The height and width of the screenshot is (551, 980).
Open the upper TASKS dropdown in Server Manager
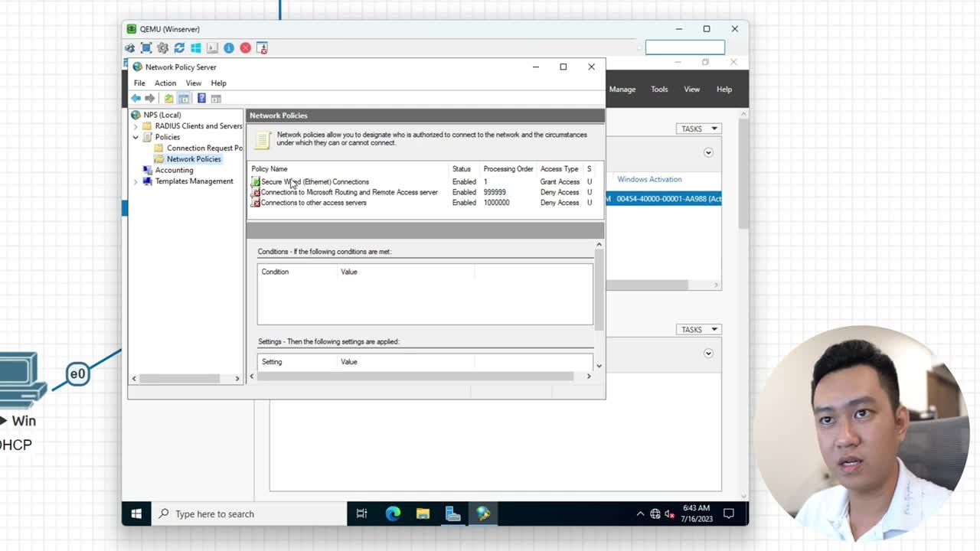tap(699, 129)
